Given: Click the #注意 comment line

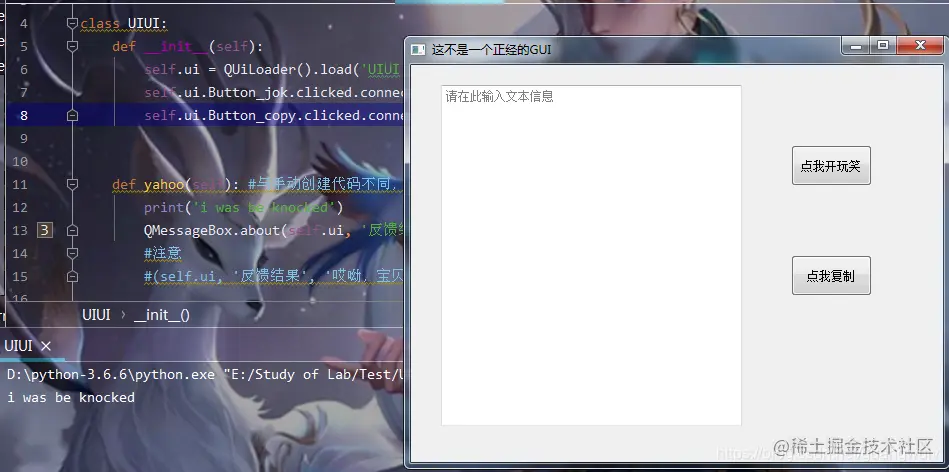Looking at the screenshot, I should point(163,253).
